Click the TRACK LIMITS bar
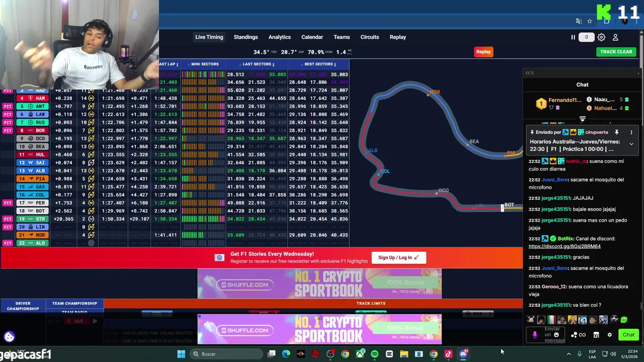This screenshot has width=644, height=362. tap(371, 303)
